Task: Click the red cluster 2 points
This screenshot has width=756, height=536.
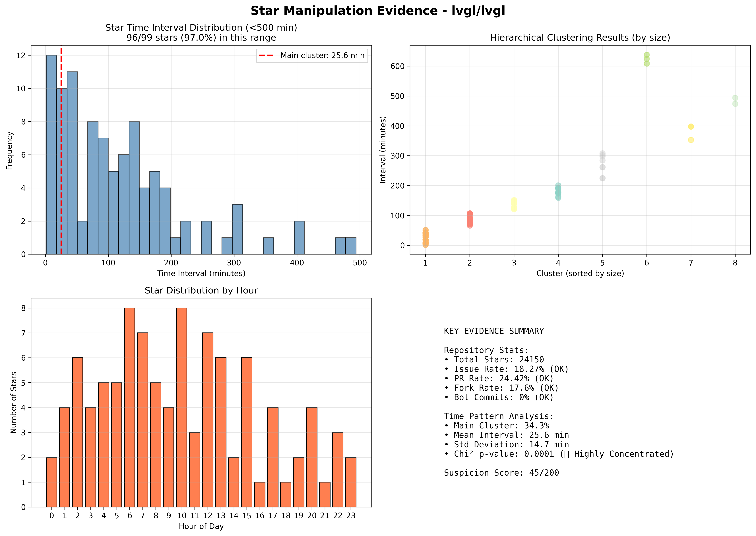Action: pos(470,219)
